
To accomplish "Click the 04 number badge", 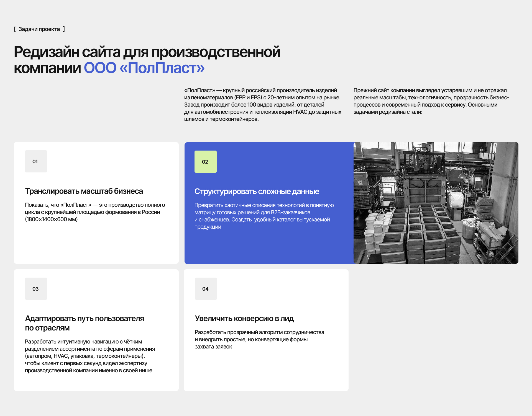I will (x=206, y=289).
